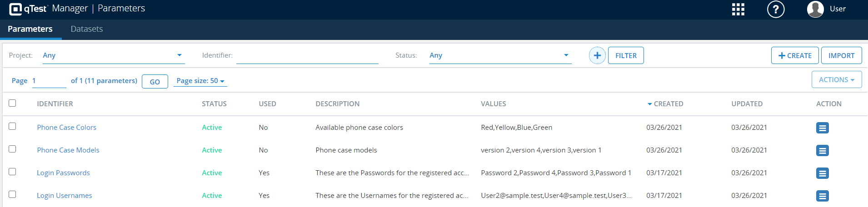Switch to the Datasets tab
The image size is (868, 207).
[87, 29]
